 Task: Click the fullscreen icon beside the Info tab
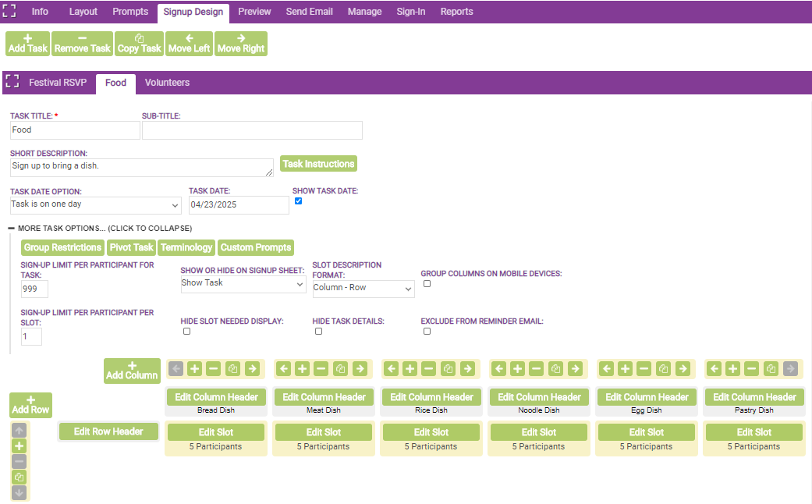[9, 12]
